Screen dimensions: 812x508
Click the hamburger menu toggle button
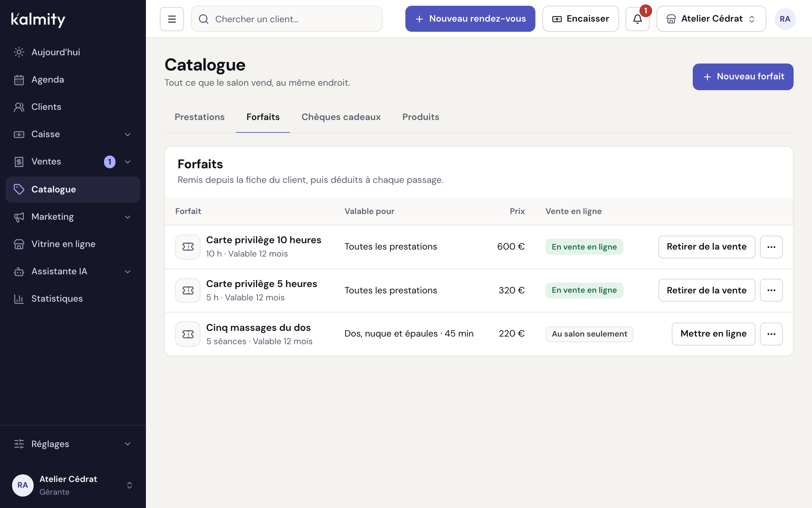(x=172, y=19)
